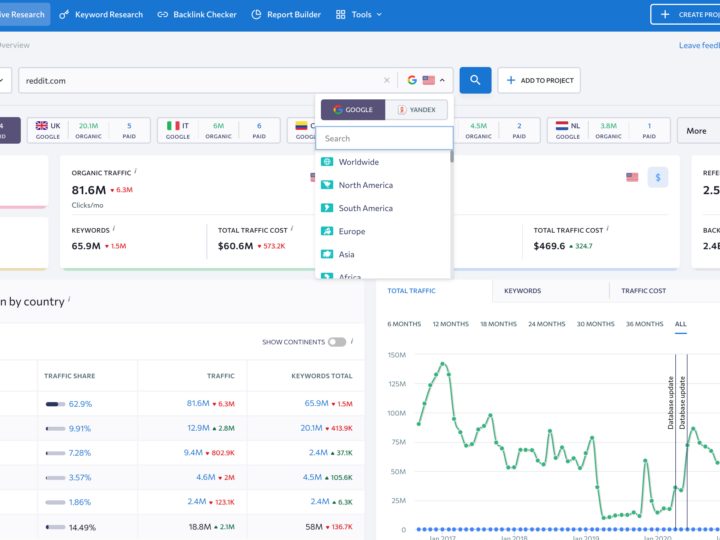Click the Asia map icon
The image size is (720, 540).
pos(327,254)
